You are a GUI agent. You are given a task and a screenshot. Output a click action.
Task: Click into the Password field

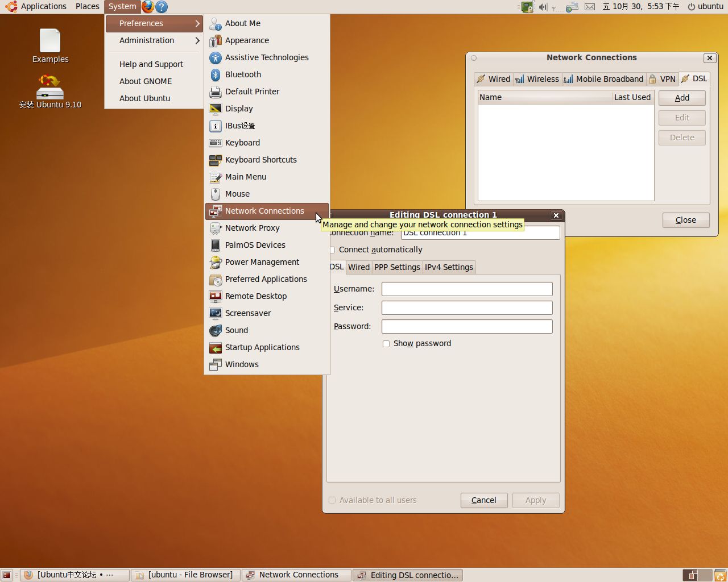[467, 326]
